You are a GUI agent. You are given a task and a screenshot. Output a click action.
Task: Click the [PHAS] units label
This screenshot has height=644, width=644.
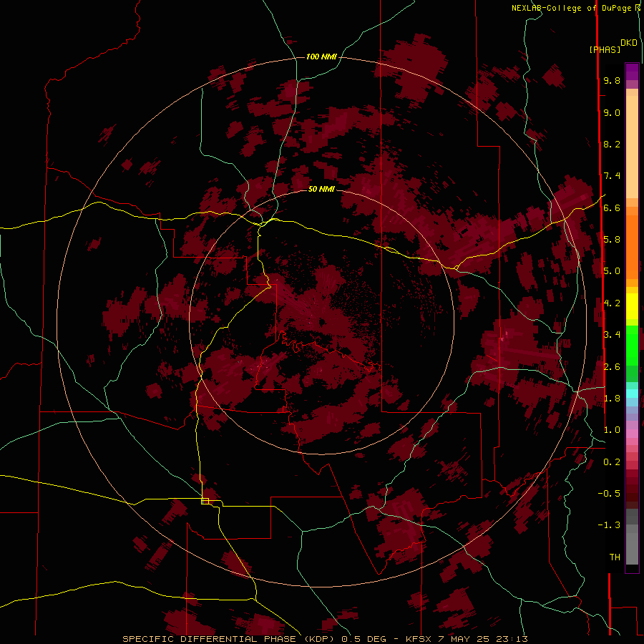tap(605, 49)
